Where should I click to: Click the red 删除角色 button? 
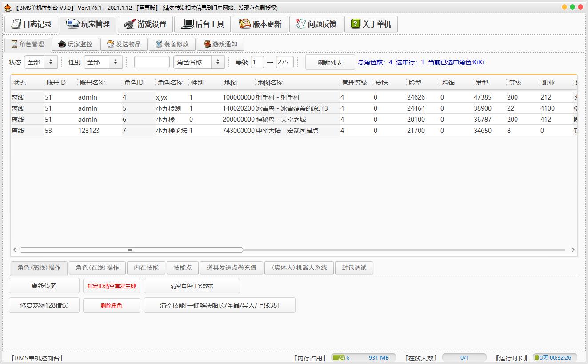[x=112, y=305]
